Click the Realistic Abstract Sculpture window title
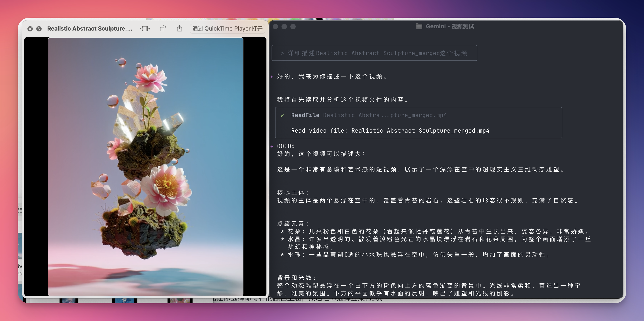This screenshot has width=644, height=321. [89, 29]
